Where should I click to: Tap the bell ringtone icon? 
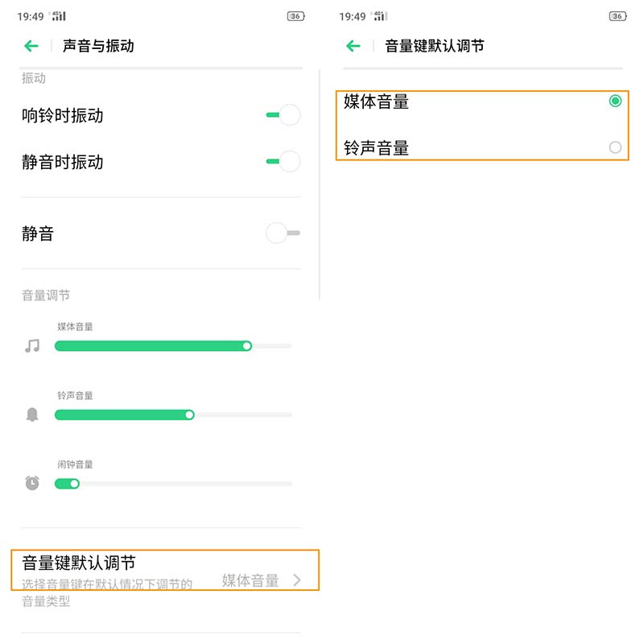tap(32, 415)
